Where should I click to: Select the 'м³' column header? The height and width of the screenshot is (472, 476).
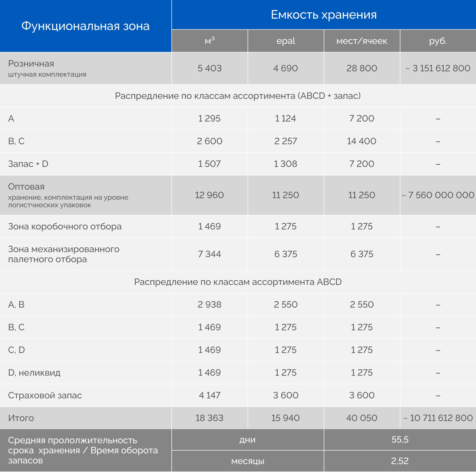click(x=210, y=41)
